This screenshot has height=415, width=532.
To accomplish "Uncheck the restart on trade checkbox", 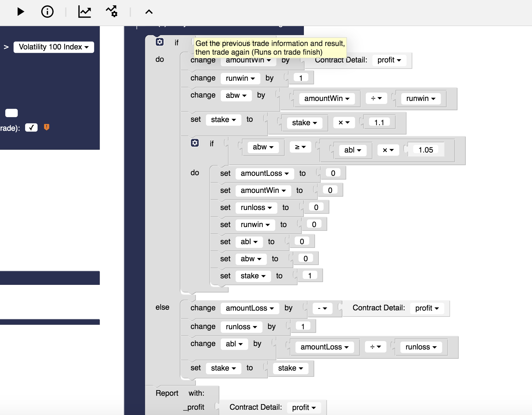I will (x=31, y=127).
